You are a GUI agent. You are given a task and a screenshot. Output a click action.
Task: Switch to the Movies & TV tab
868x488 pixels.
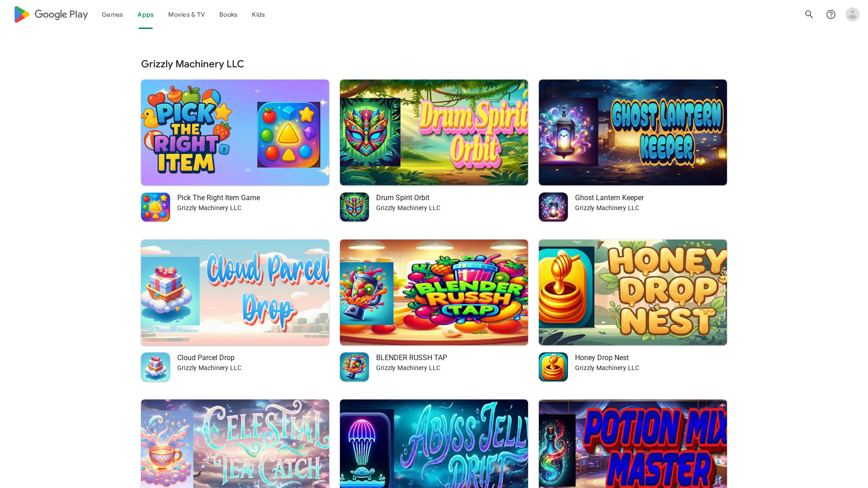(186, 14)
